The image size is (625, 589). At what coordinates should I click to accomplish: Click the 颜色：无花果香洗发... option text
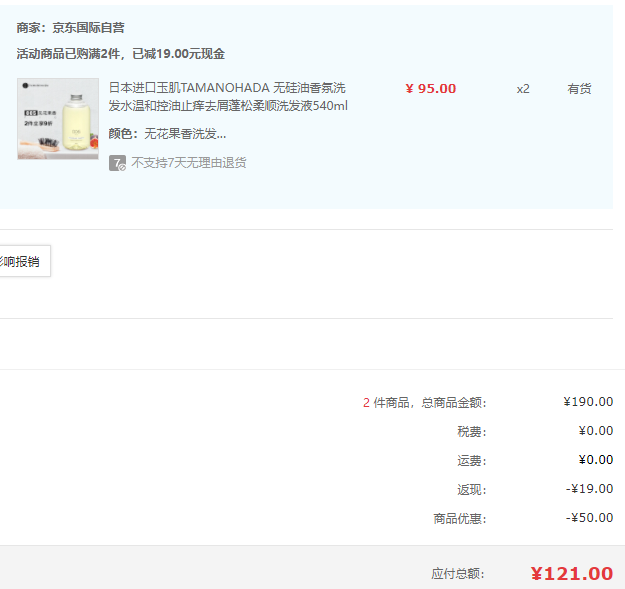click(167, 134)
